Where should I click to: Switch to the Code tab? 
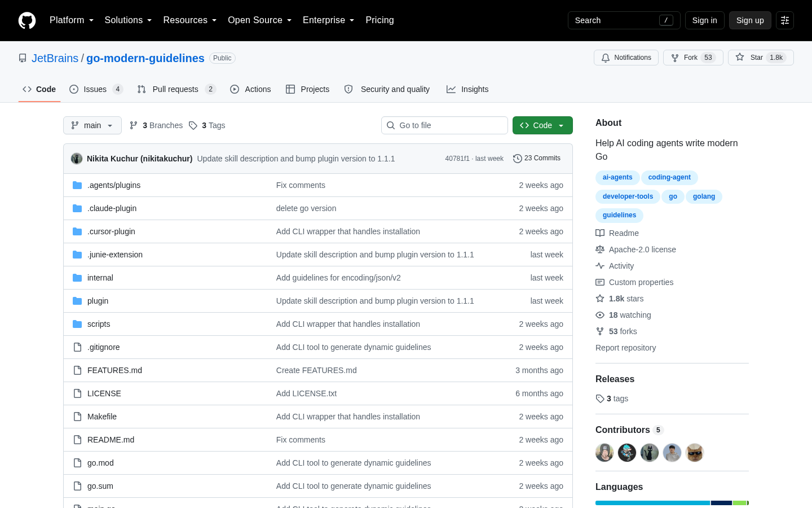coord(39,89)
